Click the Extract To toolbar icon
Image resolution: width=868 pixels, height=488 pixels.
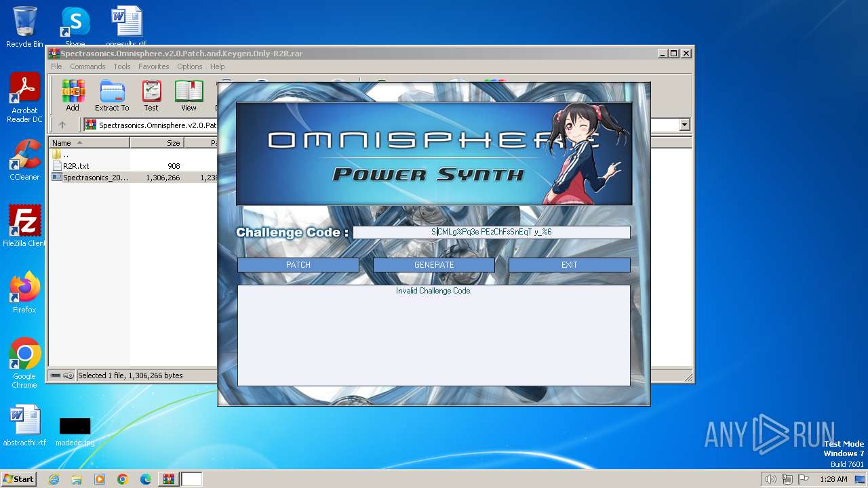[x=112, y=96]
